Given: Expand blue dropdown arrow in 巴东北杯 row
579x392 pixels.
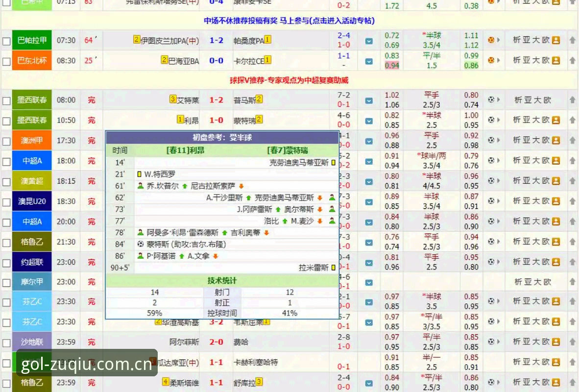Looking at the screenshot, I should click(x=369, y=61).
